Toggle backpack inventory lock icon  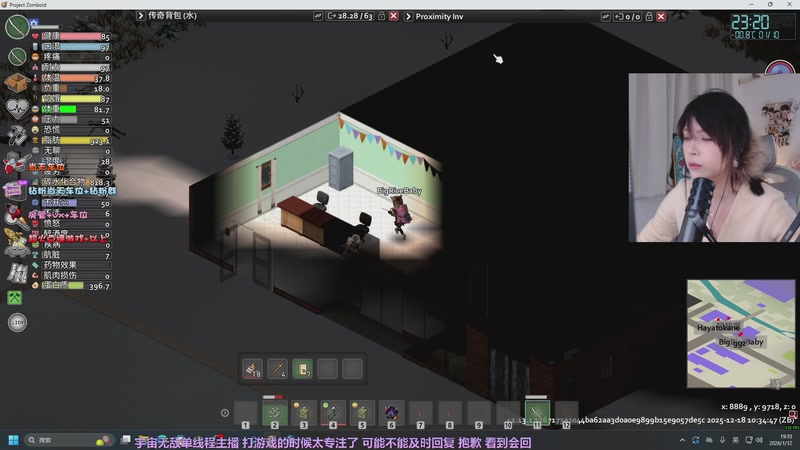point(381,16)
